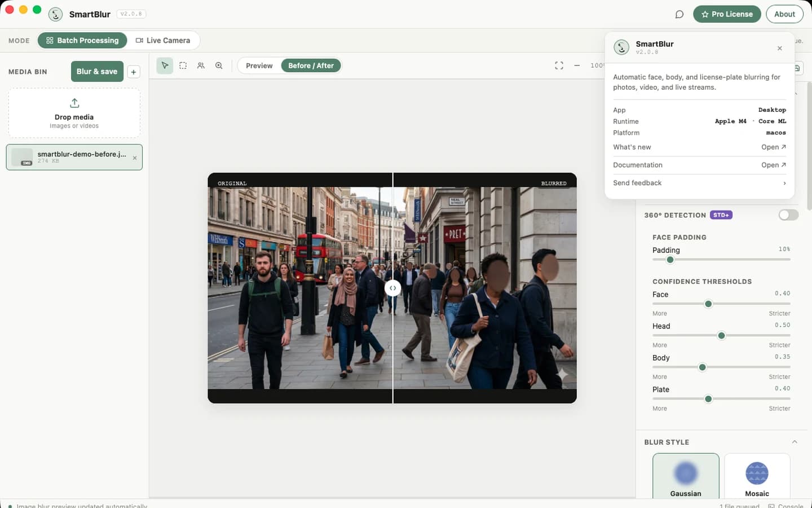Select the zoom magnifier tool
This screenshot has width=812, height=508.
(x=219, y=65)
